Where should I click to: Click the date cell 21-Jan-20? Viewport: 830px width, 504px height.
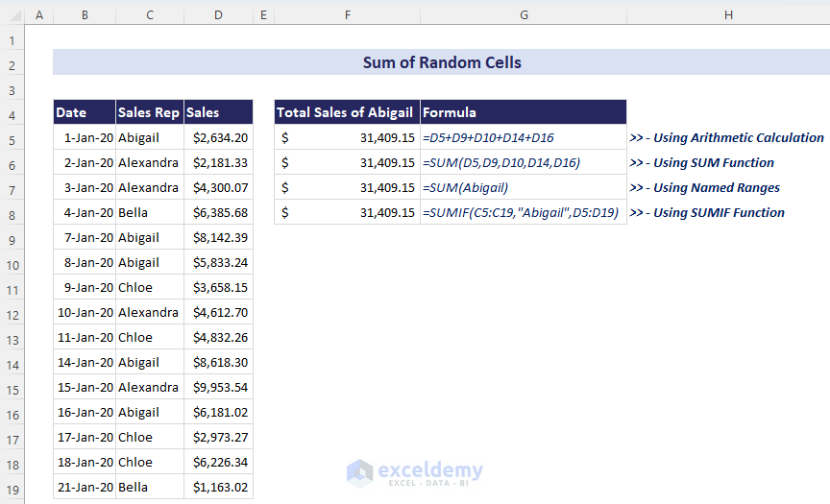pyautogui.click(x=85, y=487)
